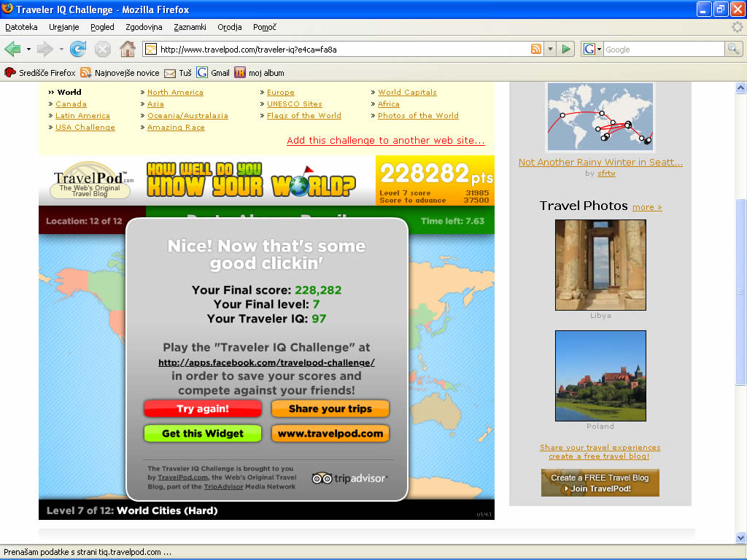Click the Travel Photos more link
This screenshot has height=560, width=747.
tap(647, 207)
